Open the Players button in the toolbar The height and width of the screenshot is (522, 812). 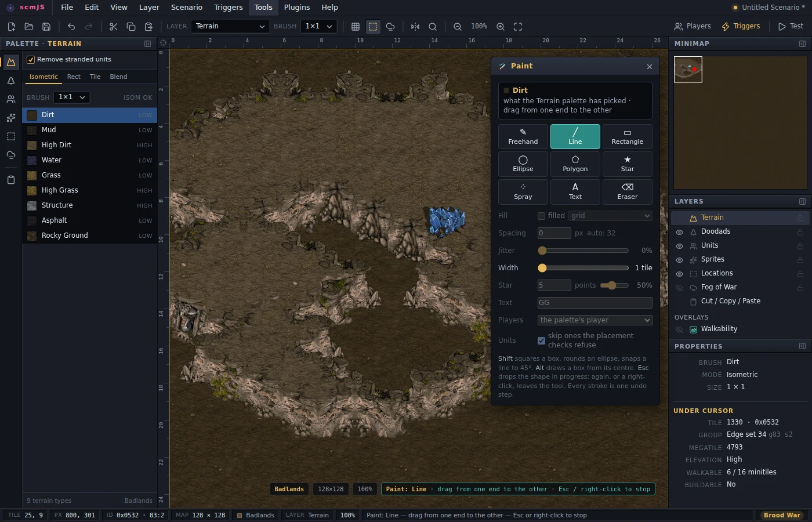click(693, 26)
